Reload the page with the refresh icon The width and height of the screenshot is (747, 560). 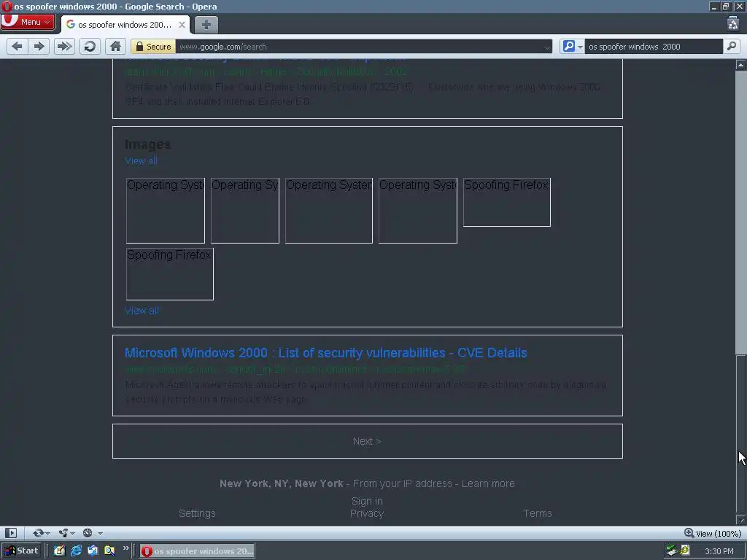pyautogui.click(x=90, y=46)
